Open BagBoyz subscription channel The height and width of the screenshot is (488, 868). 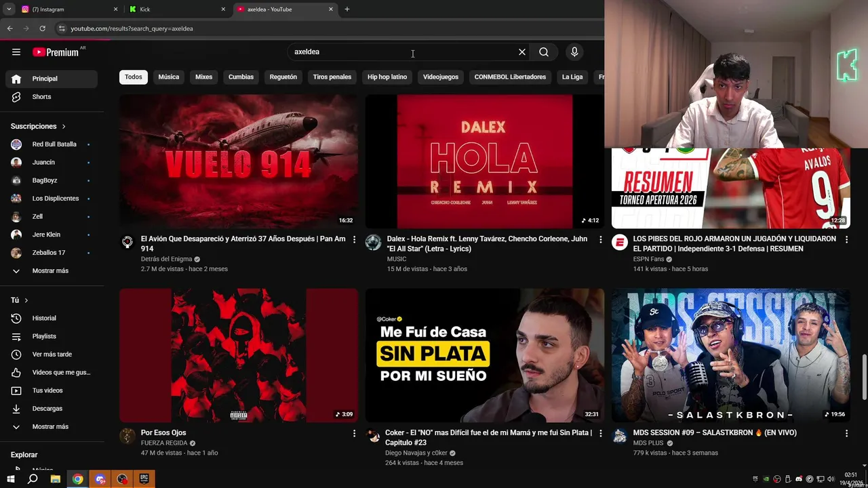click(52, 181)
